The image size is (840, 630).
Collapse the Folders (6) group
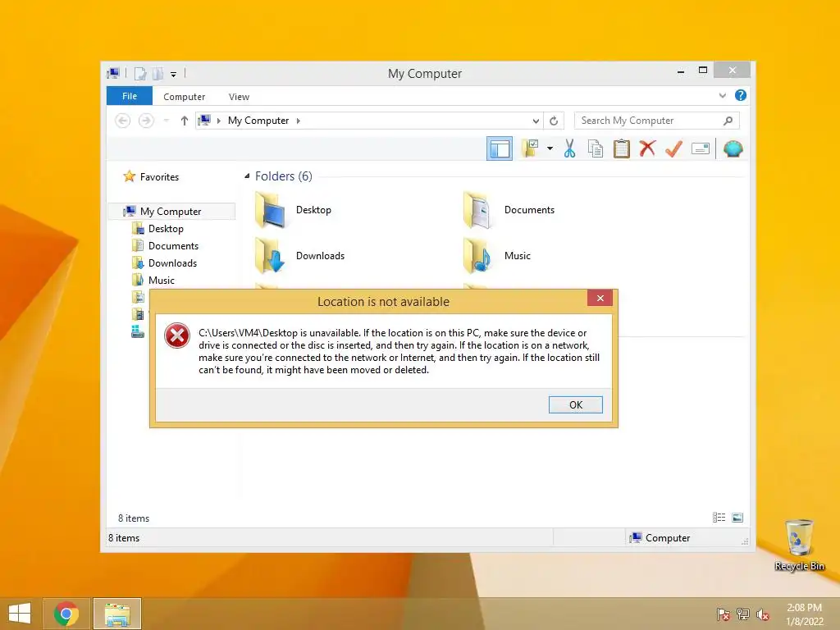tap(247, 176)
